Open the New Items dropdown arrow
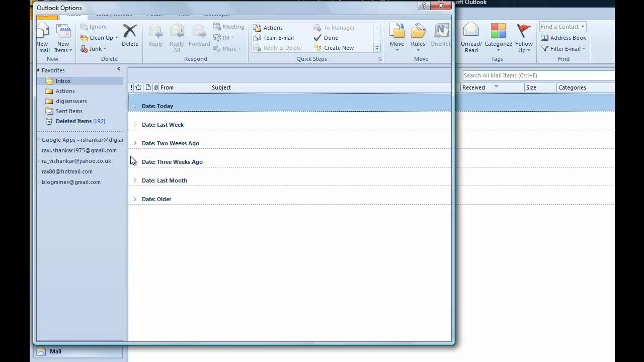The image size is (644, 362). pos(70,51)
